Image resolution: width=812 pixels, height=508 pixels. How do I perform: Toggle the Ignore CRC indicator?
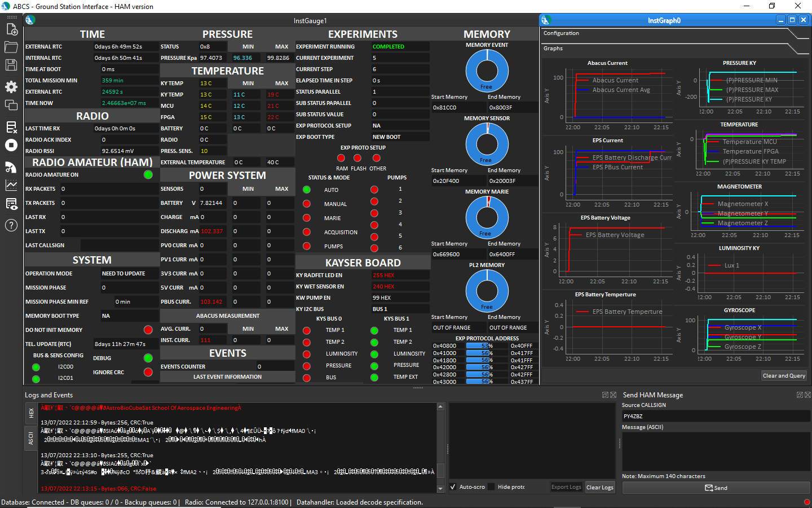click(x=148, y=372)
